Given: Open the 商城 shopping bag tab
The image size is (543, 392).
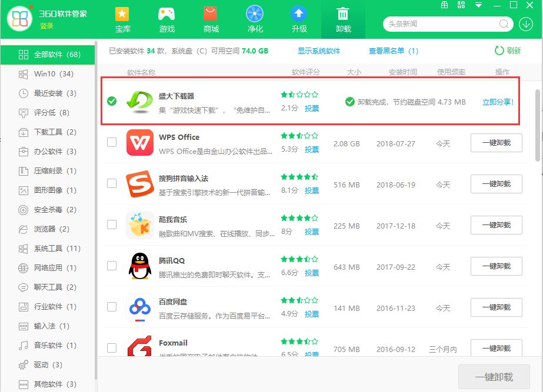Looking at the screenshot, I should coord(211,20).
